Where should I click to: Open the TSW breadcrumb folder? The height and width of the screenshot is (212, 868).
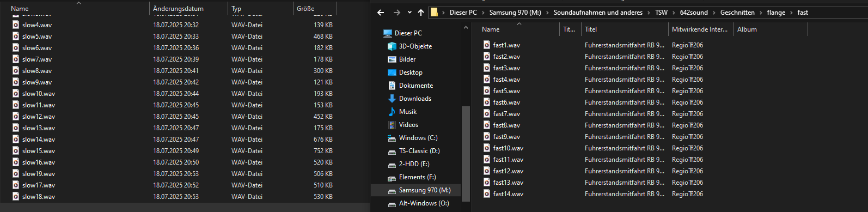point(661,13)
